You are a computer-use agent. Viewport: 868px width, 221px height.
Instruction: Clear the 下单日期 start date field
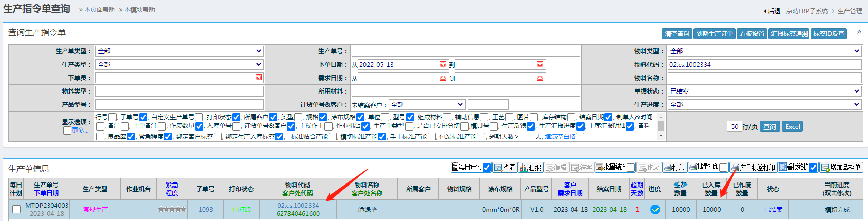point(443,64)
